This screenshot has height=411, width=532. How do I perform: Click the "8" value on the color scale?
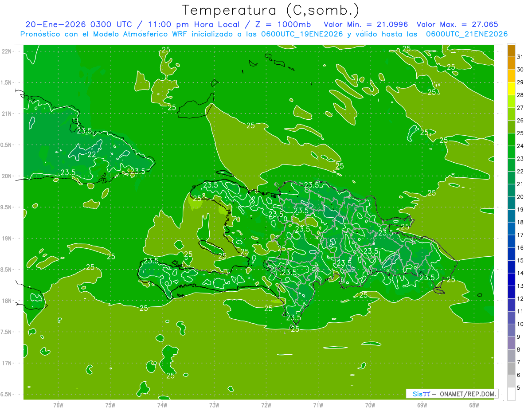[519, 350]
